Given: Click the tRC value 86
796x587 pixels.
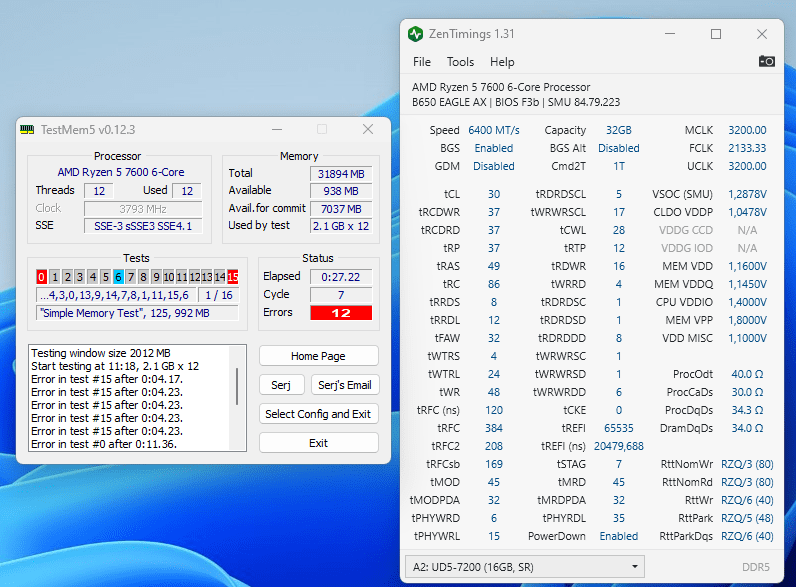Looking at the screenshot, I should tap(494, 284).
